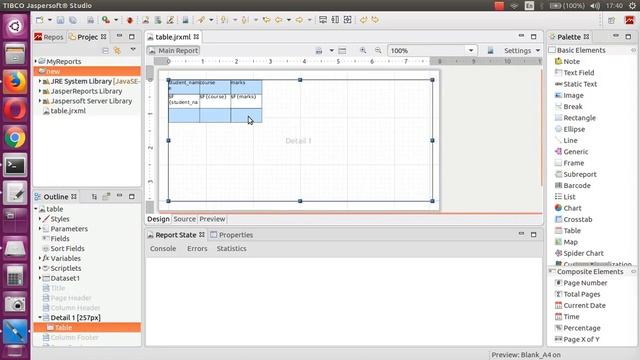Switch to the Repos tab
The height and width of the screenshot is (360, 640).
coord(49,37)
